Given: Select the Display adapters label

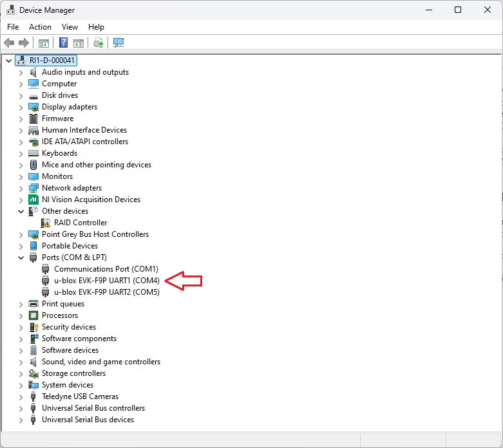Looking at the screenshot, I should point(70,107).
